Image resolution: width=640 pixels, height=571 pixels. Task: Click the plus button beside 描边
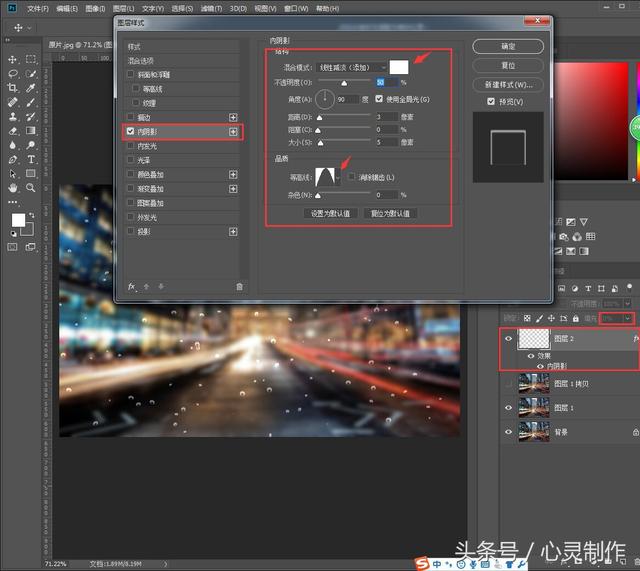(x=233, y=118)
